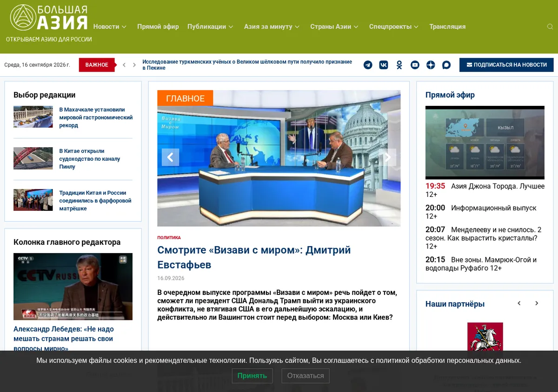Click the Подписаться на новости button

pyautogui.click(x=506, y=65)
